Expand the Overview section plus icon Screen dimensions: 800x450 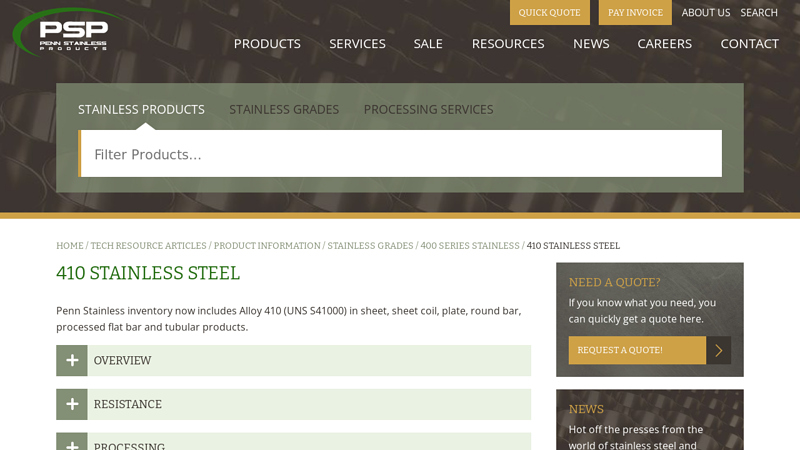[x=72, y=361]
